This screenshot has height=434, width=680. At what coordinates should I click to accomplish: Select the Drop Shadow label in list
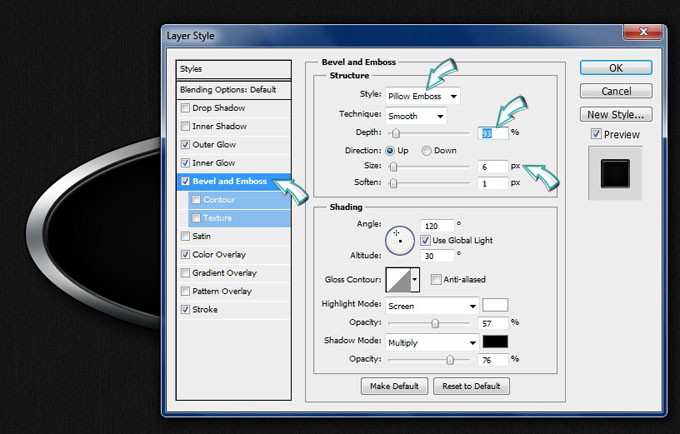click(x=219, y=108)
